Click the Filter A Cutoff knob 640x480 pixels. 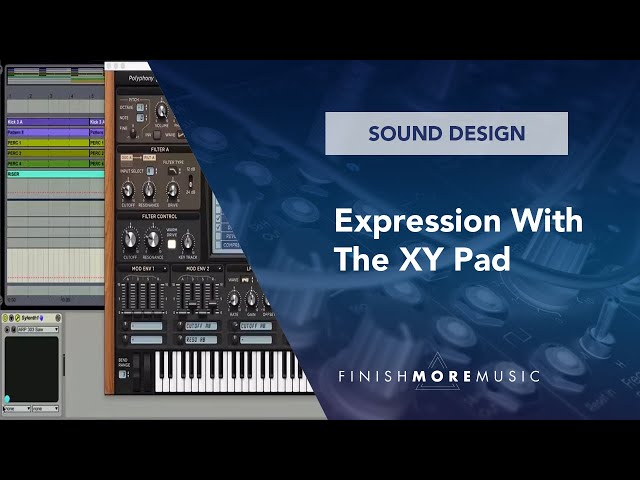[x=128, y=190]
